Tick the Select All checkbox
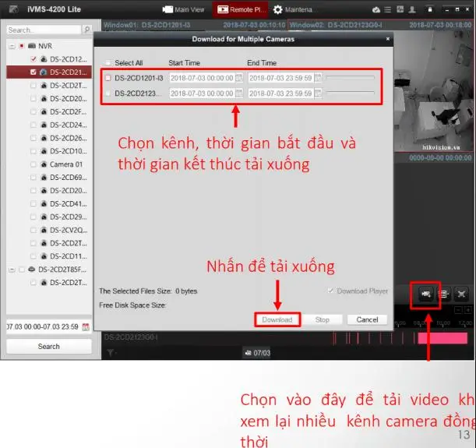 pos(108,63)
